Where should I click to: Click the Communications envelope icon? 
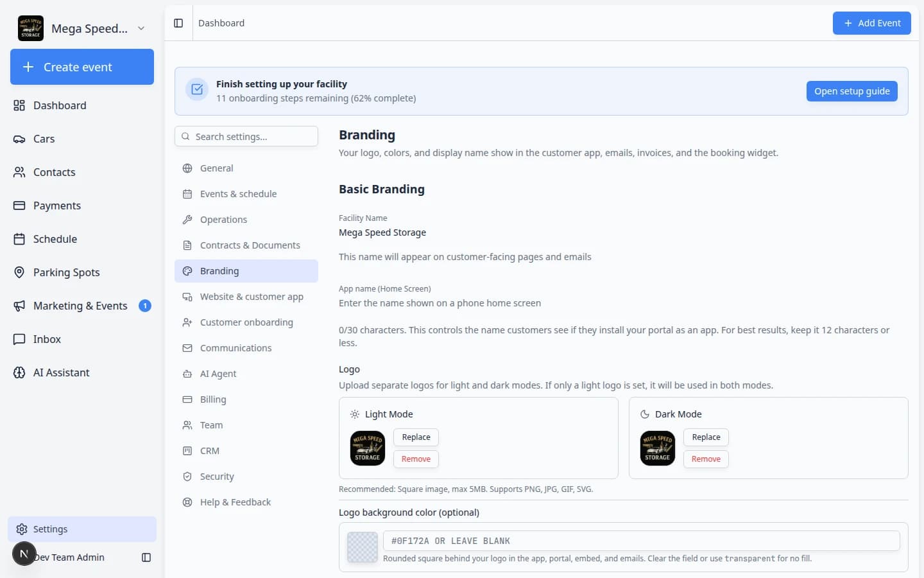[x=187, y=348]
